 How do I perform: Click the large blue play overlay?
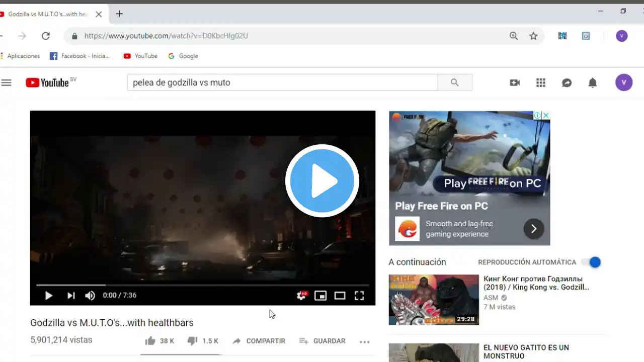(x=322, y=181)
